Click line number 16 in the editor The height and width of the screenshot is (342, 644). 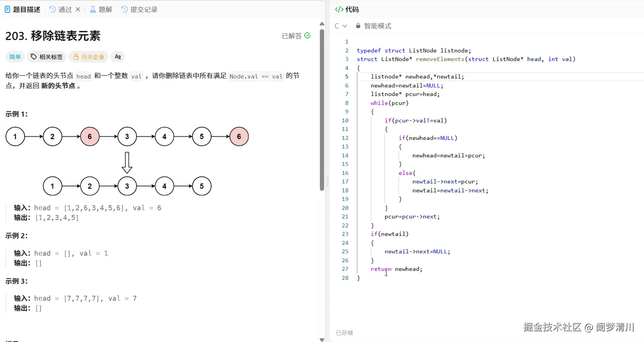(345, 173)
